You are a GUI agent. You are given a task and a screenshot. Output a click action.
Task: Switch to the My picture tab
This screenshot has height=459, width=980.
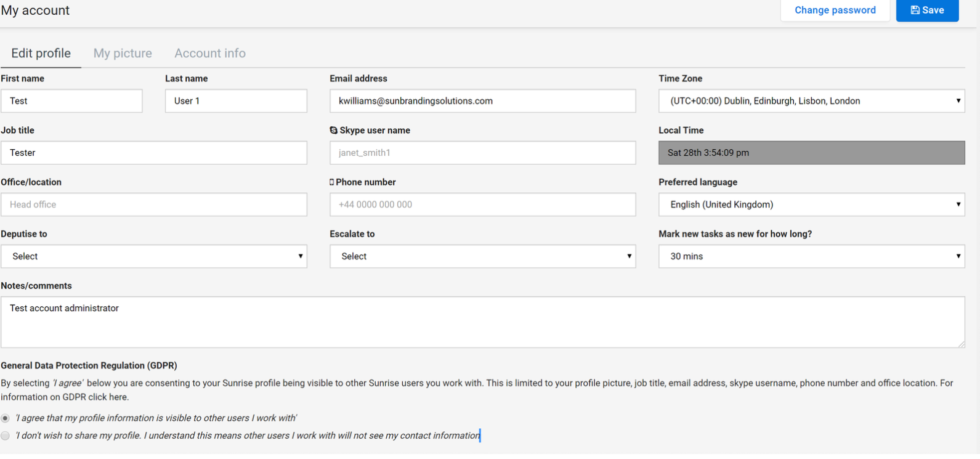123,54
